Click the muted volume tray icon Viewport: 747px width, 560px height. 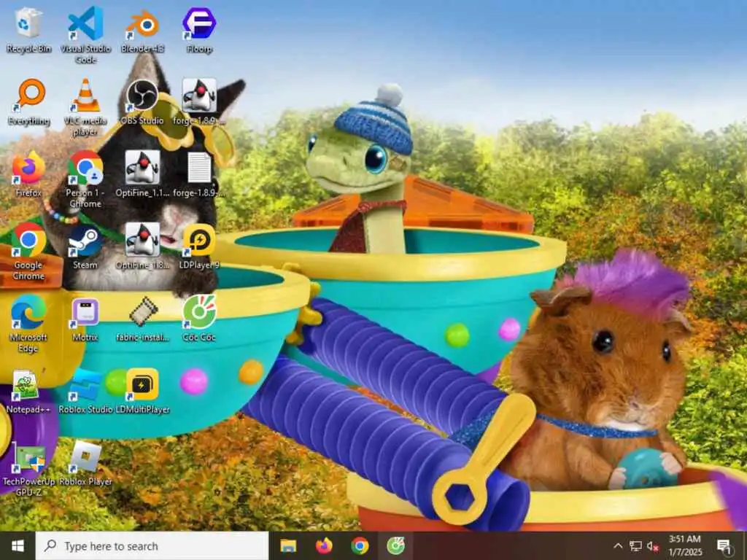[653, 547]
